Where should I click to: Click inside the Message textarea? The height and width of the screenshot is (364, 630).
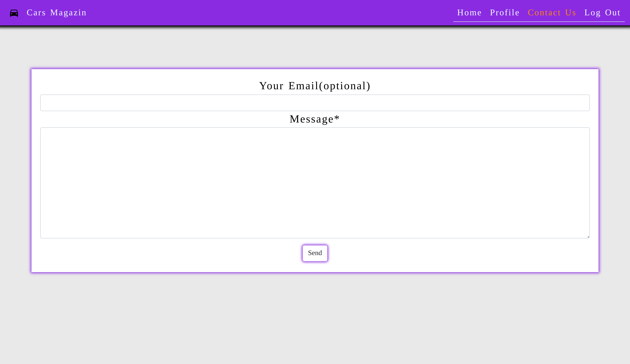pyautogui.click(x=315, y=182)
